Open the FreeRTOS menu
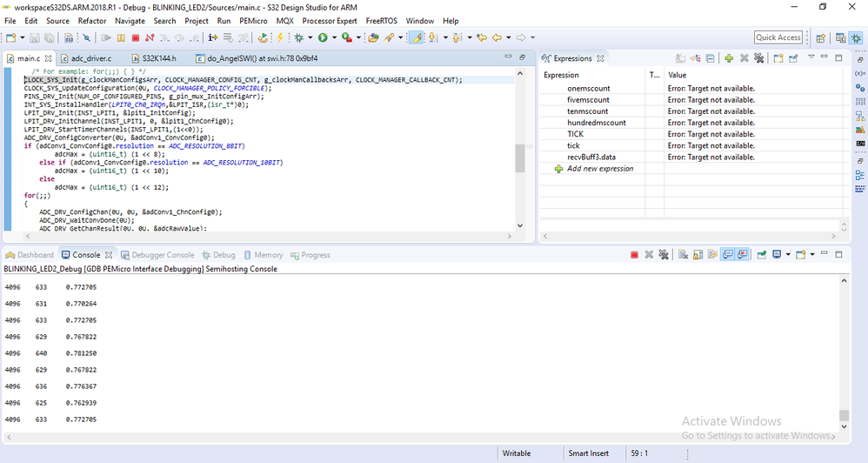The width and height of the screenshot is (868, 463). 382,21
